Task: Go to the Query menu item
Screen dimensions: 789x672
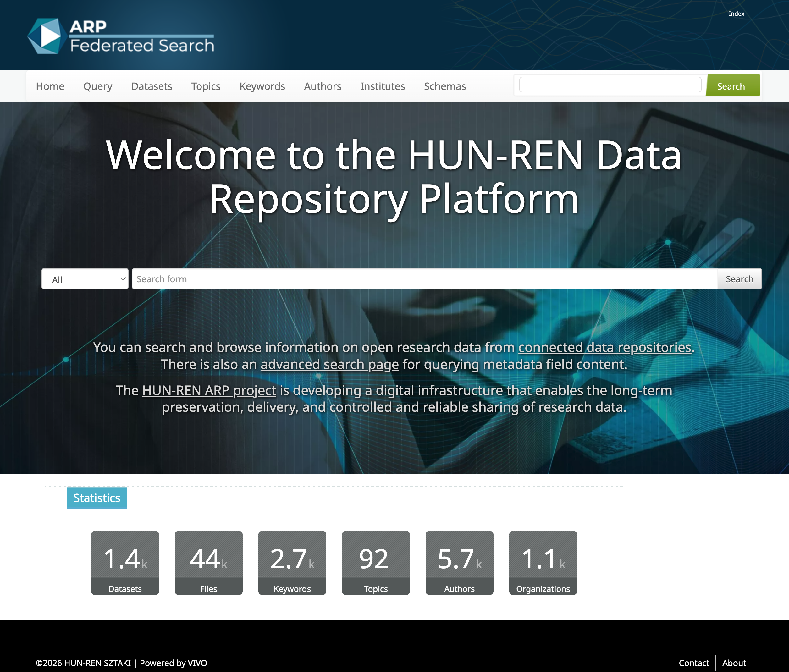Action: click(x=97, y=86)
